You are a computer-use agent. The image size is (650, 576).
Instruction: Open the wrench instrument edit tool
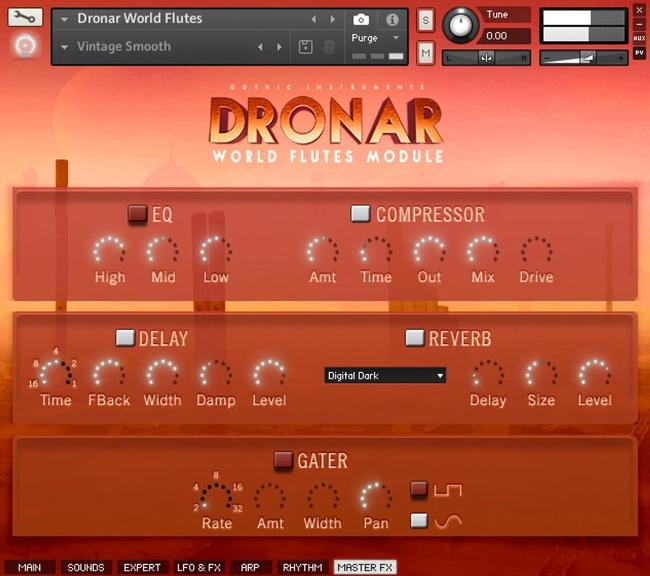25,17
